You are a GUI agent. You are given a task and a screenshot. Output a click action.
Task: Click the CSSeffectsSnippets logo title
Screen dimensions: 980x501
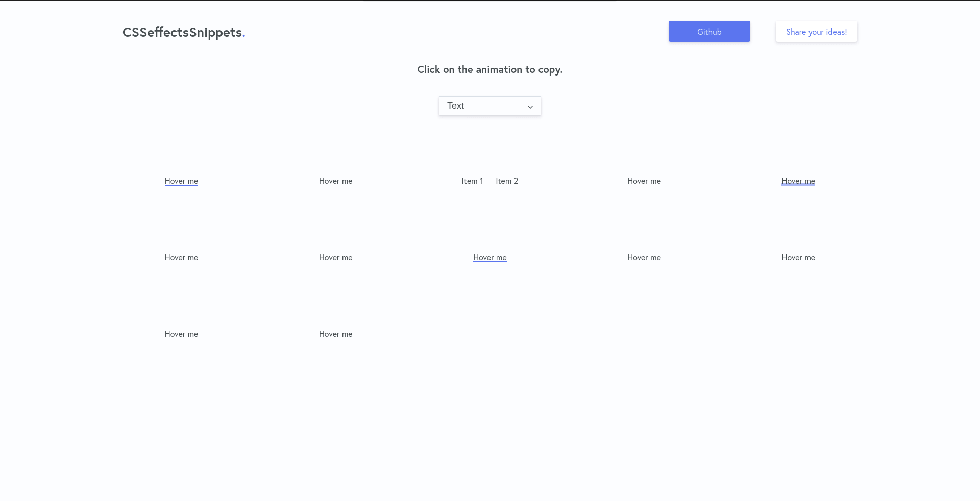(x=184, y=32)
